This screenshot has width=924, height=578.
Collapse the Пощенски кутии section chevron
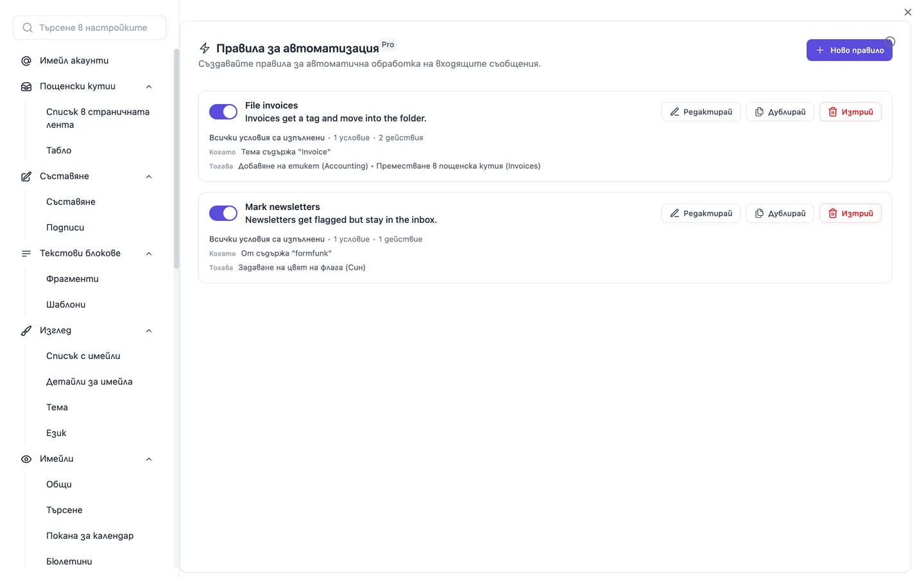pos(149,87)
